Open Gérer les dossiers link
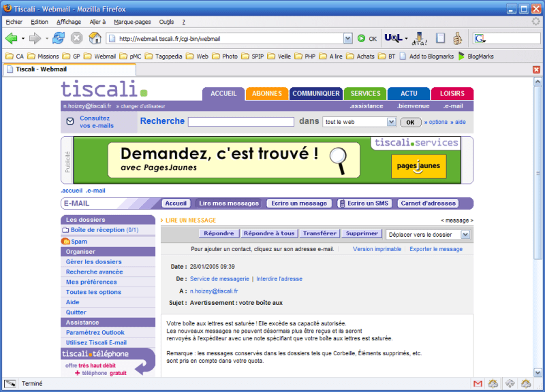Image resolution: width=545 pixels, height=392 pixels. click(94, 262)
